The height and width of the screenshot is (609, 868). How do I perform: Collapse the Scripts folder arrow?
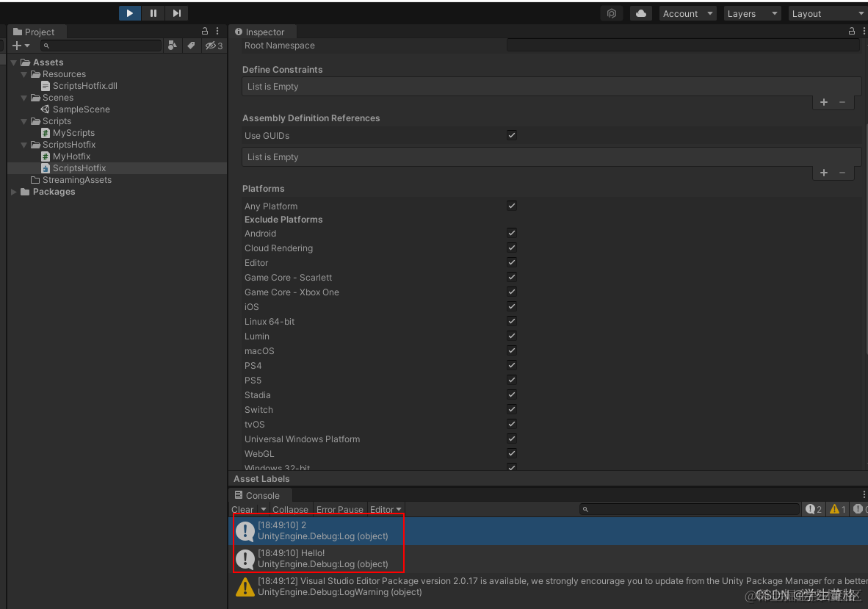23,121
